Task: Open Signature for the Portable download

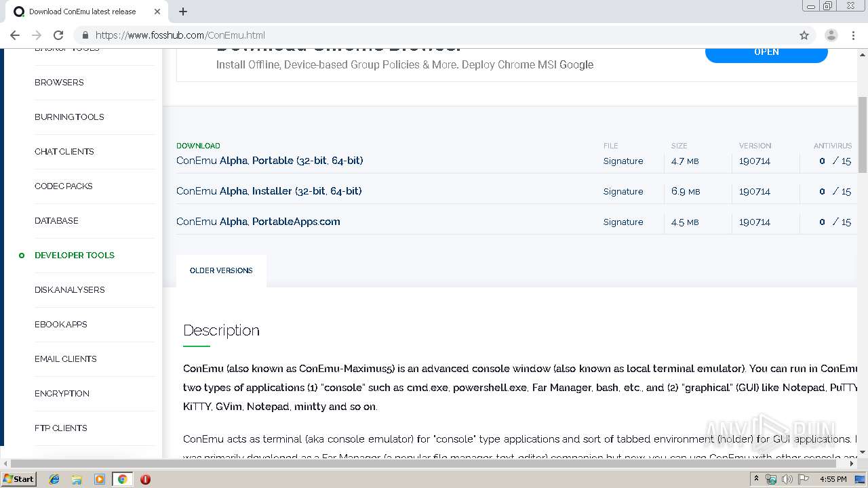Action: 623,161
